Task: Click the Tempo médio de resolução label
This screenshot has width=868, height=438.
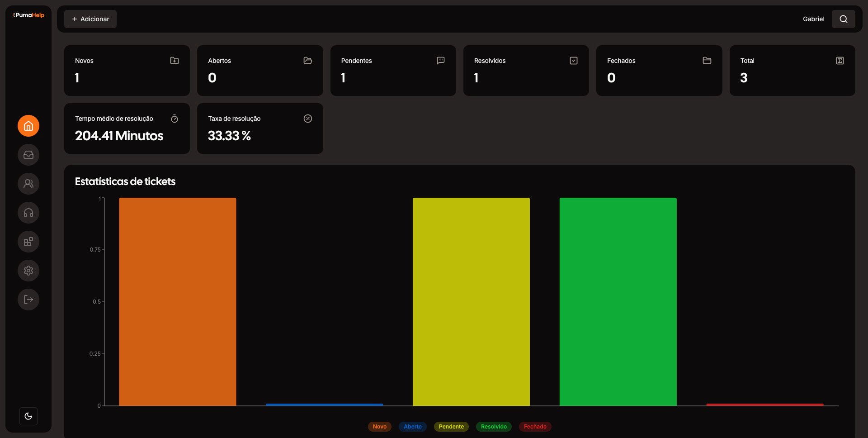Action: click(114, 119)
